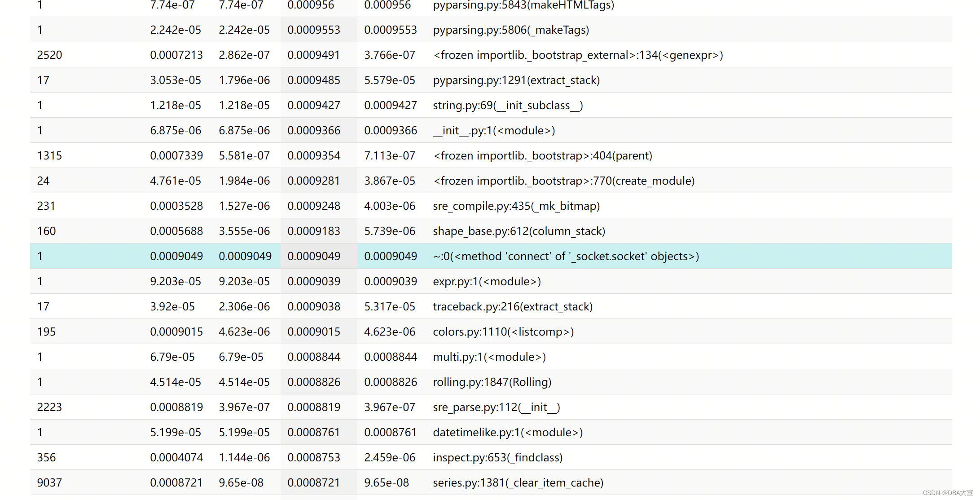Click the importlib _bootstrap:770(create_module) entry
This screenshot has height=500, width=980.
pyautogui.click(x=564, y=181)
